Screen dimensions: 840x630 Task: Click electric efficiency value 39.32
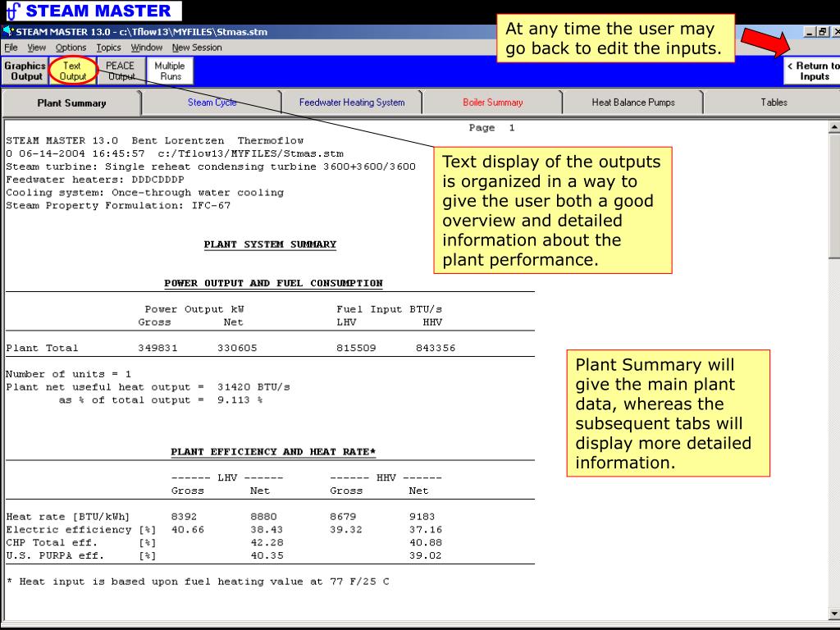coord(346,530)
